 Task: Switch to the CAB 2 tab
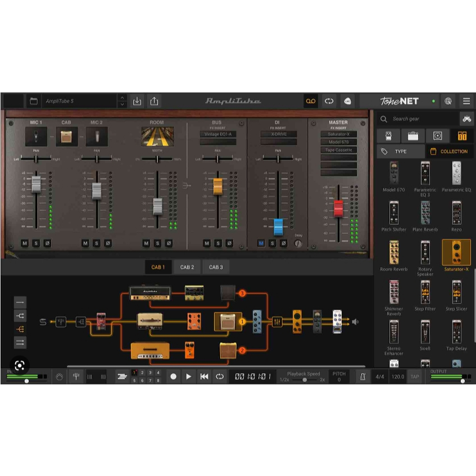point(187,267)
